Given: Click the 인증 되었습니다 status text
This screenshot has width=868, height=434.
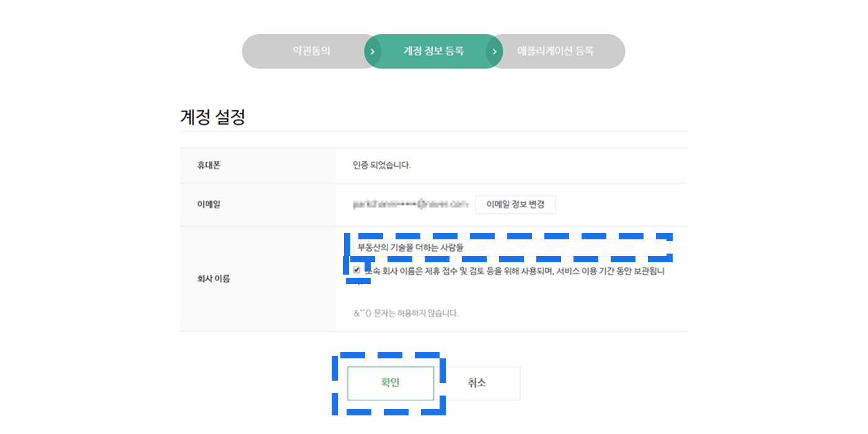Looking at the screenshot, I should [382, 165].
